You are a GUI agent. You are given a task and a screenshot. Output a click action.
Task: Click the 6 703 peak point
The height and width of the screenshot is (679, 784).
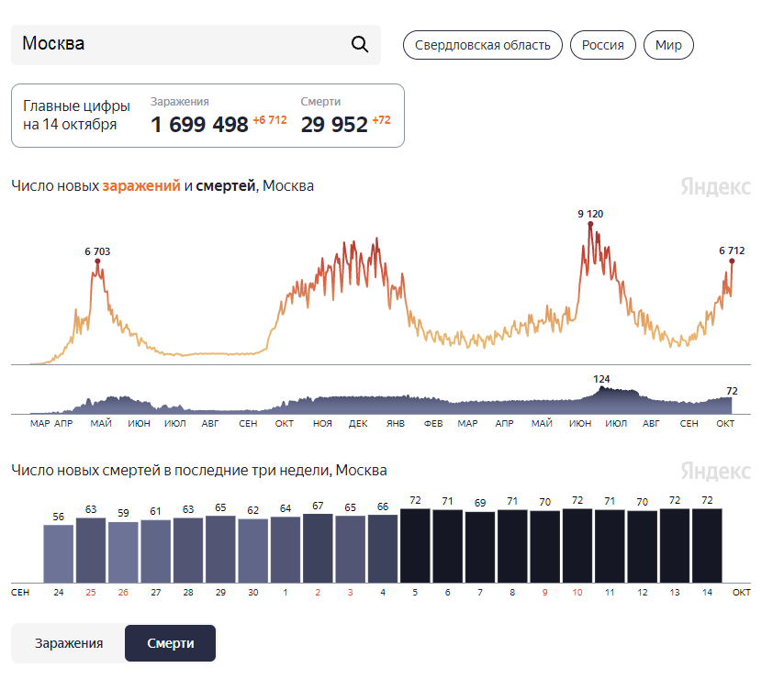[x=97, y=262]
